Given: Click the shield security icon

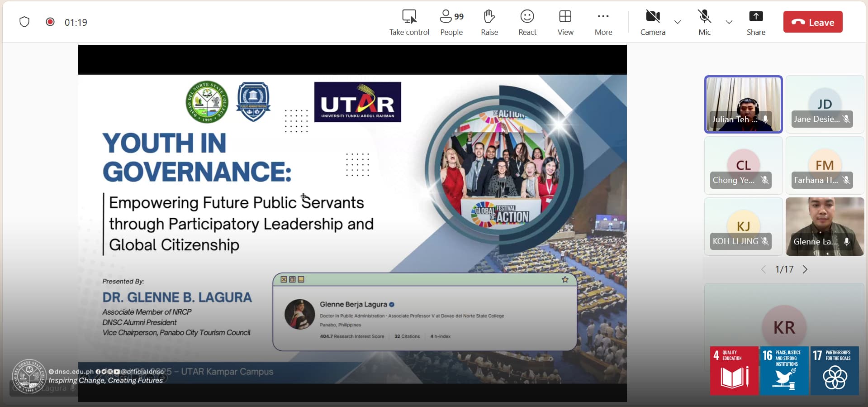Looking at the screenshot, I should tap(24, 22).
